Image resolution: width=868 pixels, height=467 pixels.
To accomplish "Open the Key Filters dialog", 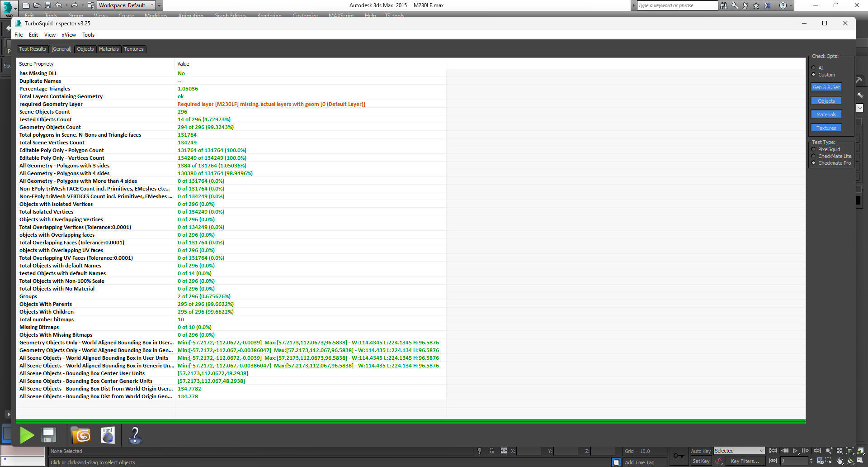I will [745, 461].
